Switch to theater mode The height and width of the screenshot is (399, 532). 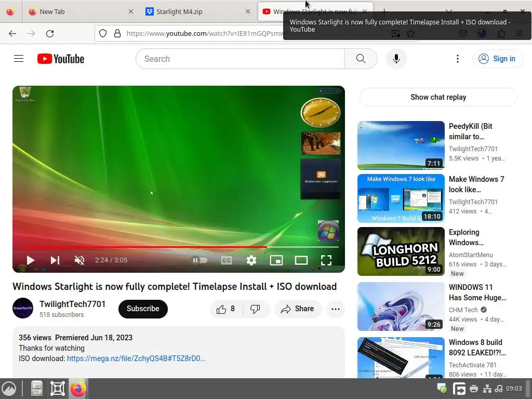tap(301, 260)
